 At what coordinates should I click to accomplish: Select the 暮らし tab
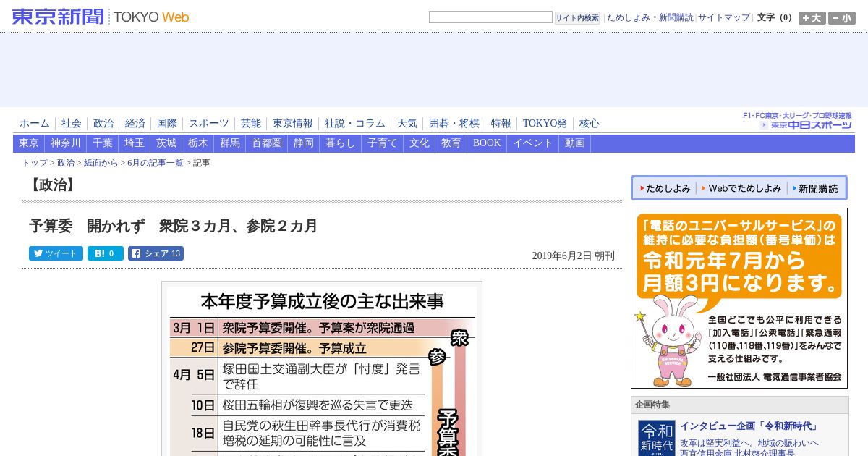[x=341, y=143]
